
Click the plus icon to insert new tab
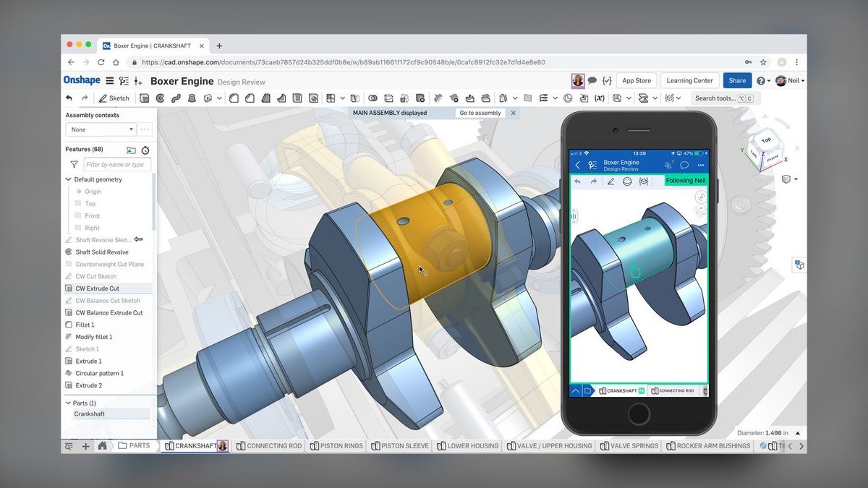point(85,446)
